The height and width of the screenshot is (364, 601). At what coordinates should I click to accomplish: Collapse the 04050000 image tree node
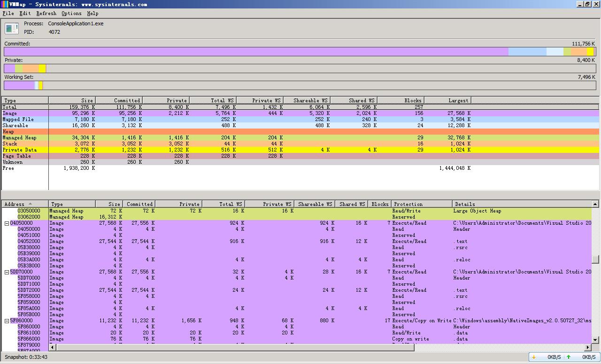[x=7, y=223]
